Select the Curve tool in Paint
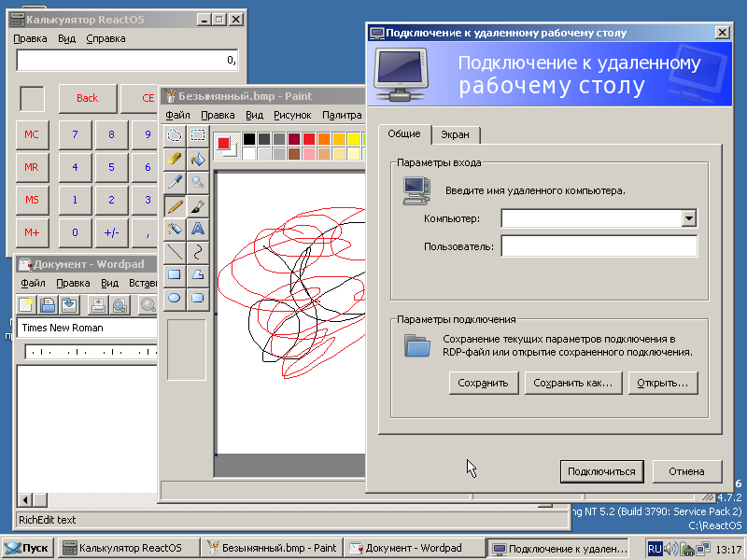Viewport: 747px width, 560px height. pyautogui.click(x=198, y=252)
